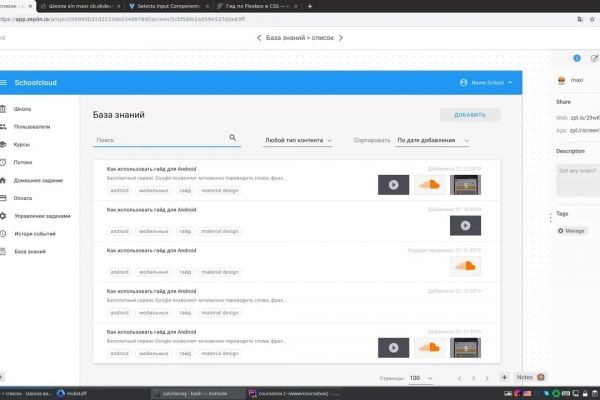Open the Любой тип контента dropdown
This screenshot has width=600, height=400.
coord(297,140)
